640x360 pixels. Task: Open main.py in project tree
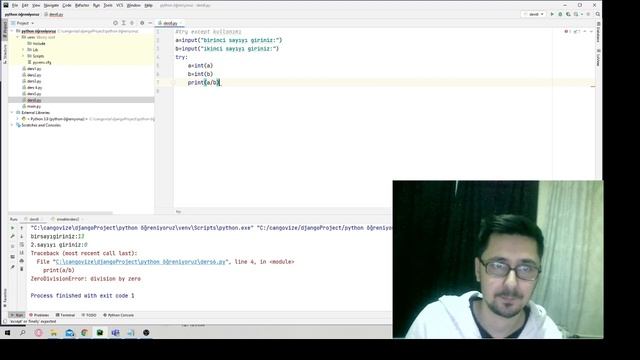[x=32, y=106]
